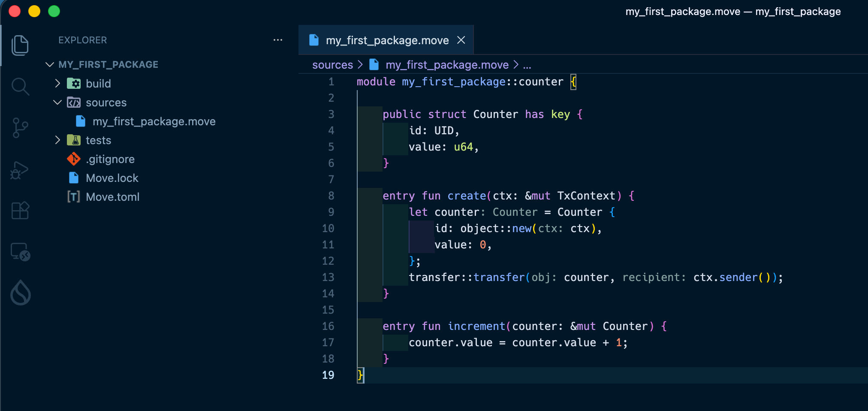The image size is (868, 411).
Task: Open the Remote Explorer icon
Action: click(20, 251)
